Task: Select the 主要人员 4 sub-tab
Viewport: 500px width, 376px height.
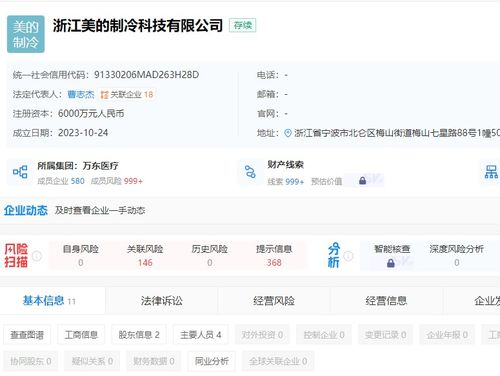Action: tap(201, 335)
